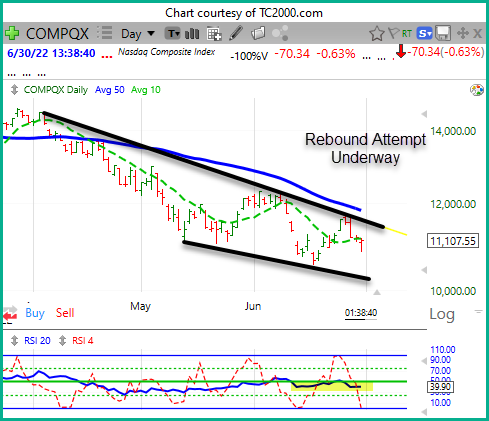Click the RSI pane bottom triangle marker
This screenshot has width=489, height=421.
pos(424,412)
